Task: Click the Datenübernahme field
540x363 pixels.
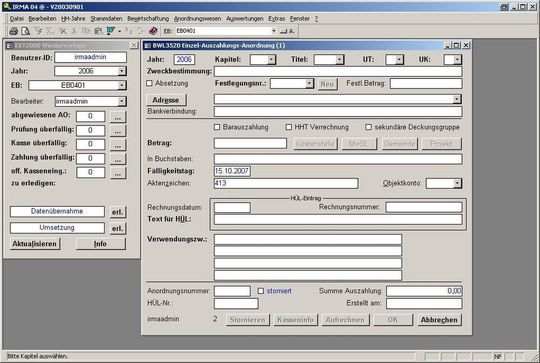Action: (x=57, y=211)
